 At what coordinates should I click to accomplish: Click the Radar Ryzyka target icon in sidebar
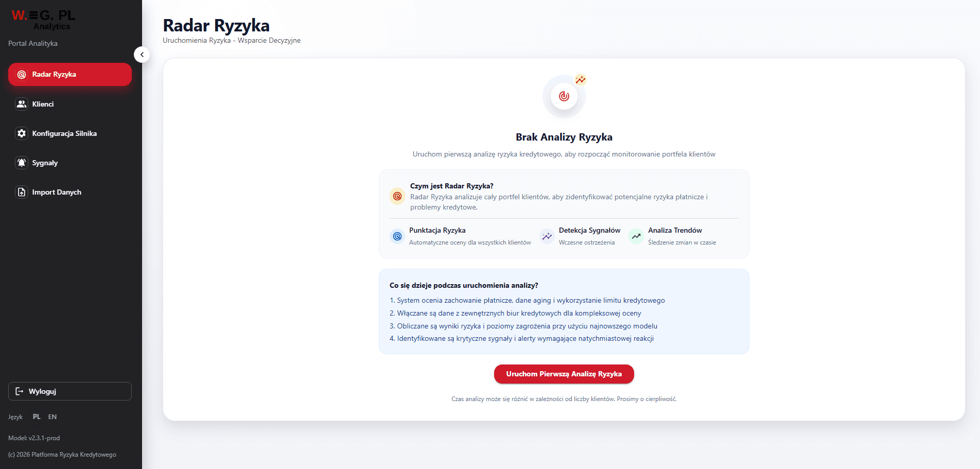coord(22,75)
